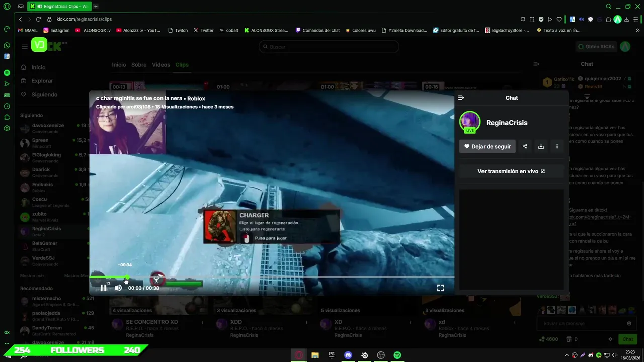Select Siguiendo in Kick sidebar
Viewport: 644px width, 362px height.
[44, 95]
